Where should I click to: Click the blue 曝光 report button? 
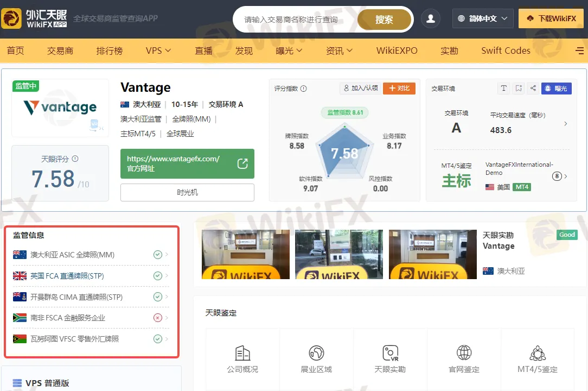click(556, 89)
